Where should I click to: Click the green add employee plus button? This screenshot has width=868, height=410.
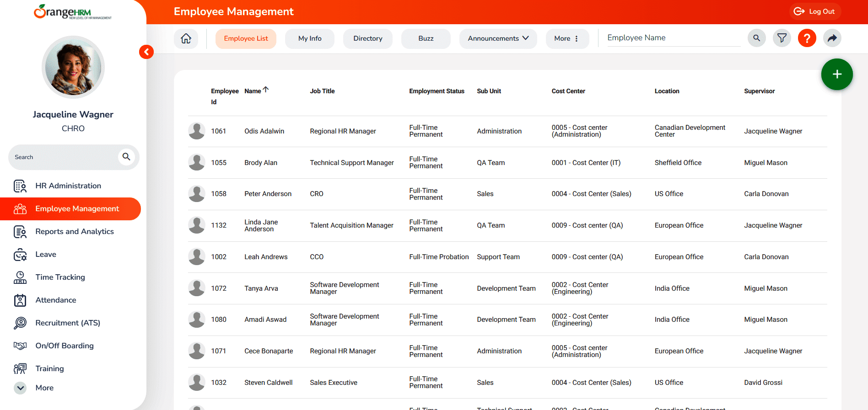[836, 74]
